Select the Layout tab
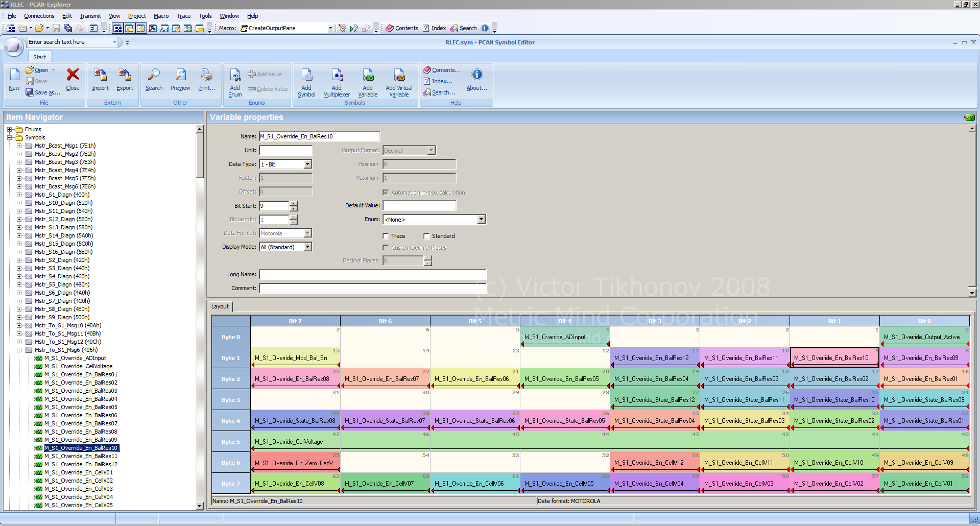The width and height of the screenshot is (980, 526). click(x=220, y=306)
